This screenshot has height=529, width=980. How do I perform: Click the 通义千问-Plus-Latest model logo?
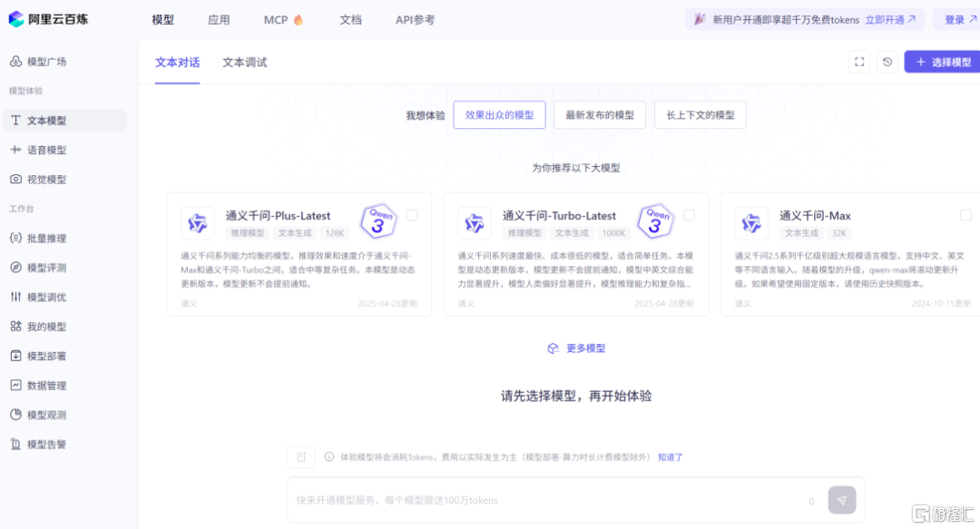click(x=198, y=223)
